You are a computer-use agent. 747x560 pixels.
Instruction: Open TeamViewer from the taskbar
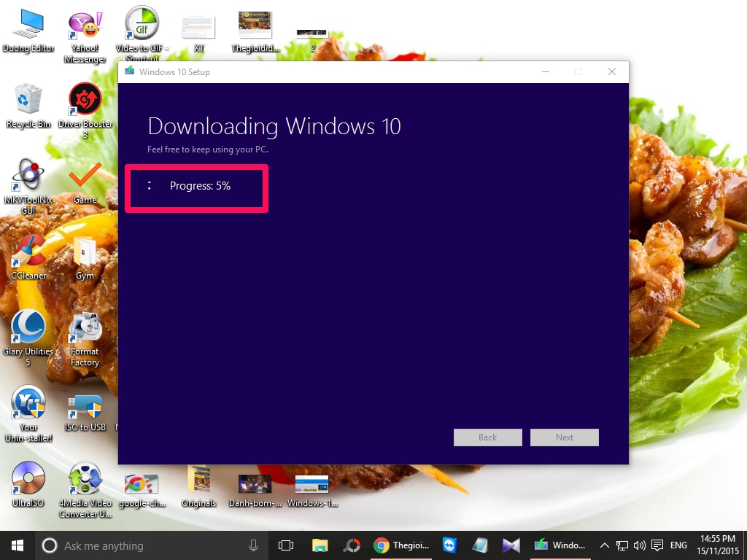click(x=449, y=545)
